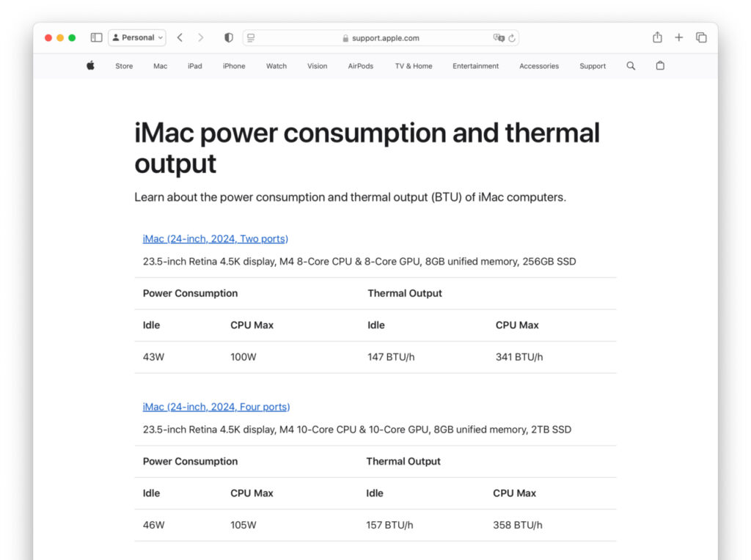Viewport: 751px width, 560px height.
Task: Show all tabs with the tab overview icon
Action: tap(701, 37)
